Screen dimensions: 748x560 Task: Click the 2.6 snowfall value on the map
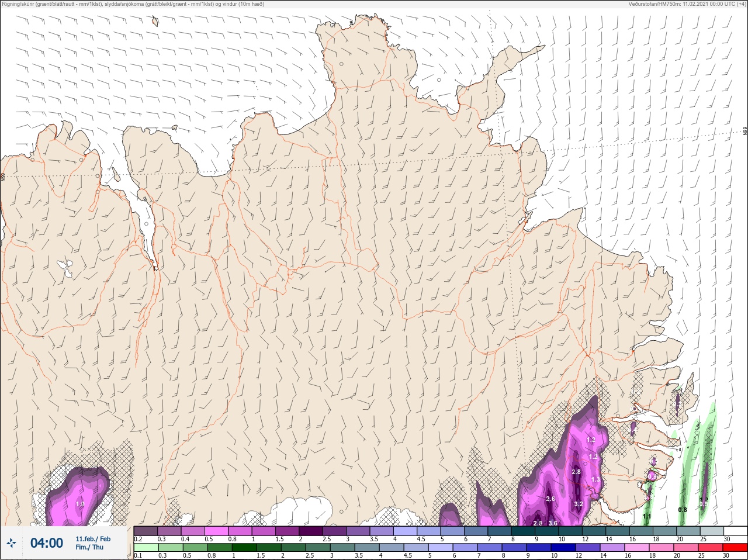(550, 499)
